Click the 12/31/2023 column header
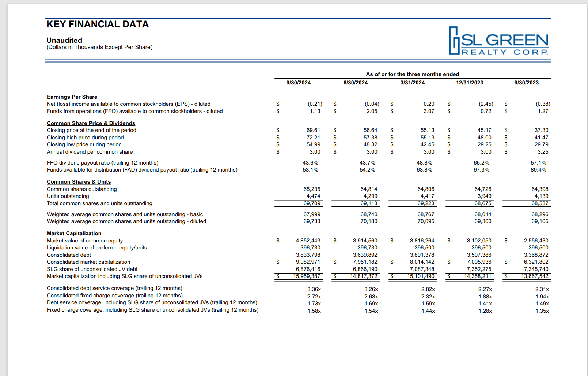This screenshot has height=376, width=588. (469, 83)
